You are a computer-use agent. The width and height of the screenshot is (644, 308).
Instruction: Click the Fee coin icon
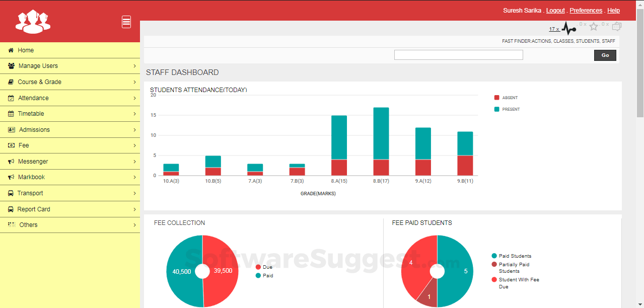pos(10,145)
